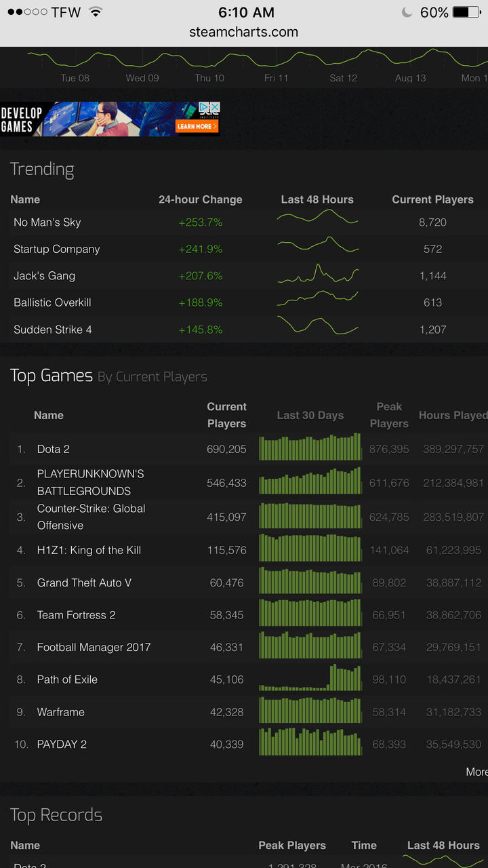Select Dota 2 peak players 876,395
Screen dimensions: 488x868
point(389,449)
